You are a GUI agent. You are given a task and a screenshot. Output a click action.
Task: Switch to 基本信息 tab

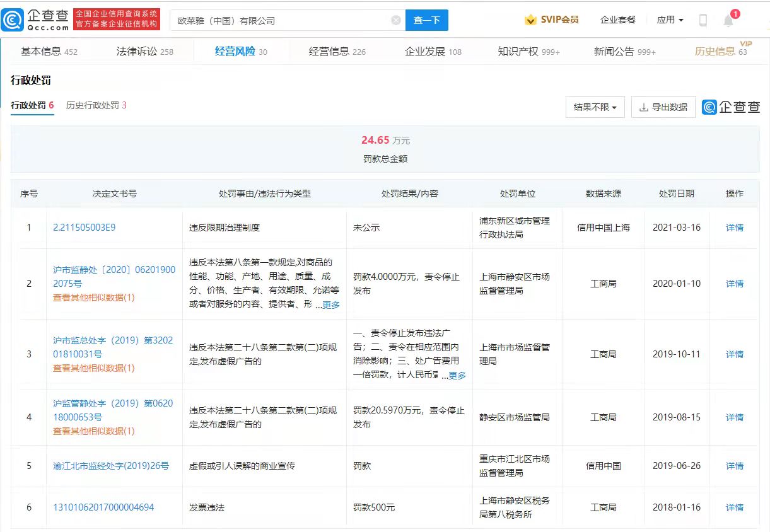coord(49,52)
